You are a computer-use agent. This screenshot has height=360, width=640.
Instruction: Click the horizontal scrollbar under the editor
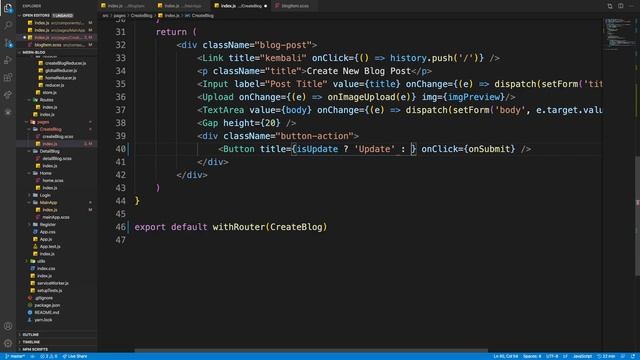(311, 350)
